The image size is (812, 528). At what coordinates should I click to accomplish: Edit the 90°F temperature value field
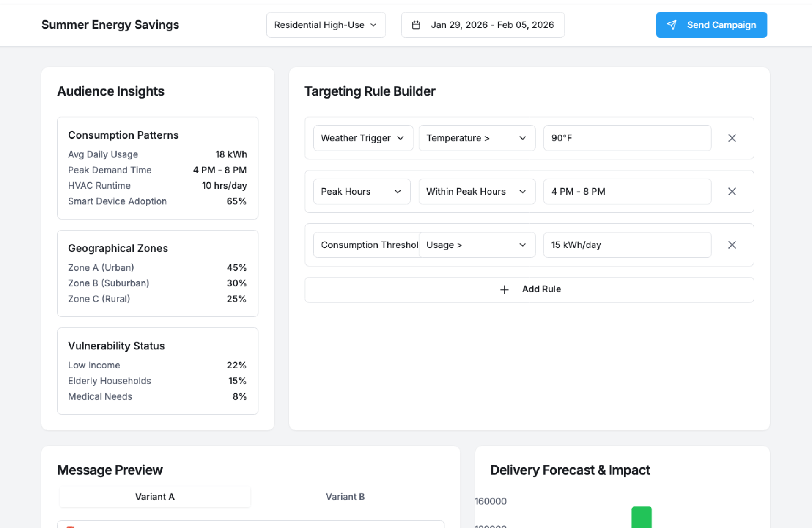627,138
